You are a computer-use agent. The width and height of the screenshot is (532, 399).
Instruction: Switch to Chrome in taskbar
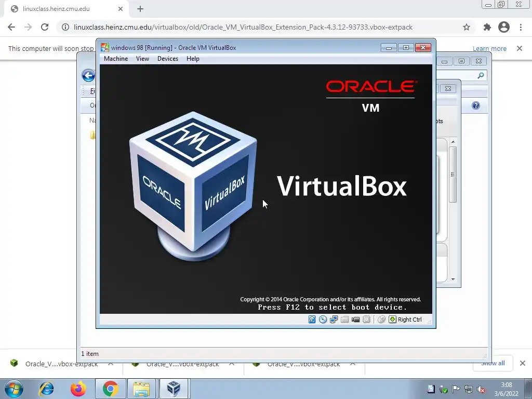110,389
